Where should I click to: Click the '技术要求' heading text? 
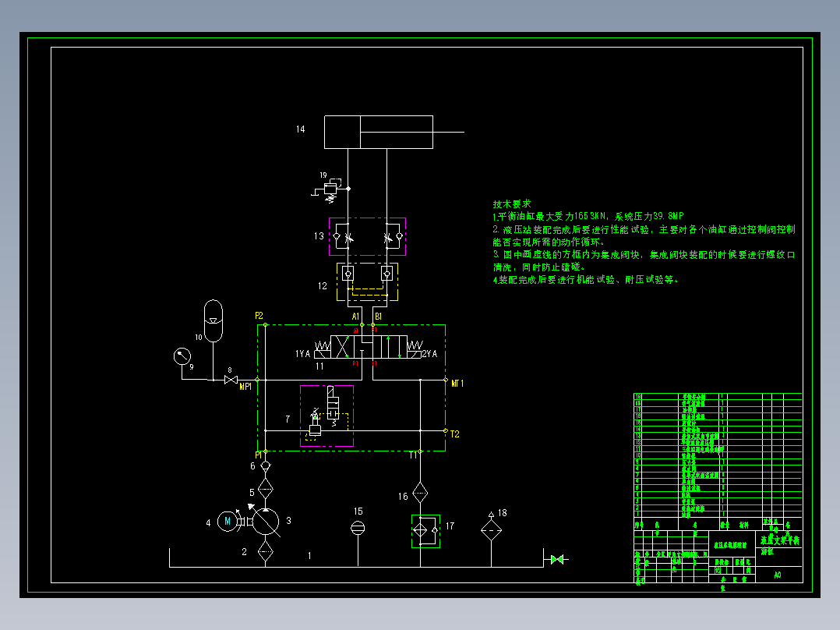click(x=512, y=204)
